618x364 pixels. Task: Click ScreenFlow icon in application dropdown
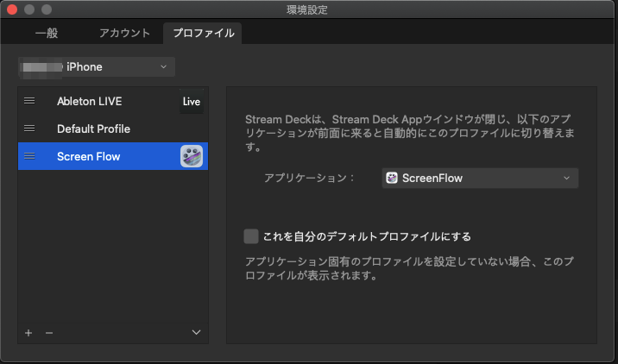click(392, 179)
